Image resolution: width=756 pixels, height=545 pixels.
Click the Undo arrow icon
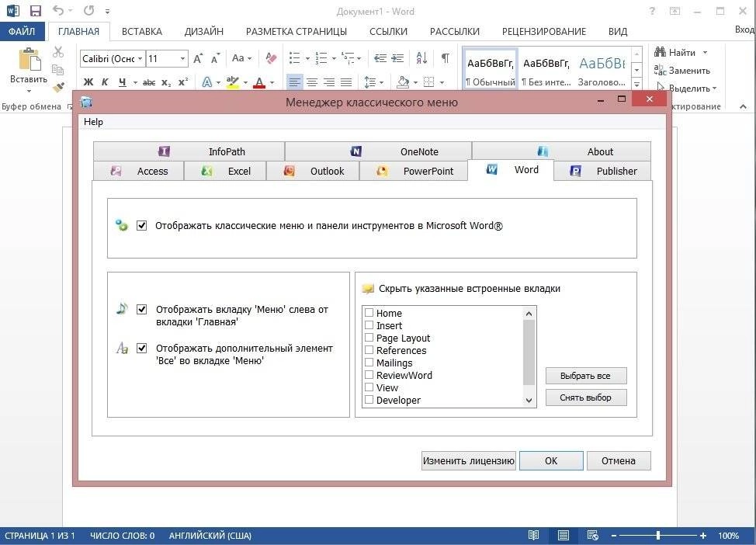[58, 10]
